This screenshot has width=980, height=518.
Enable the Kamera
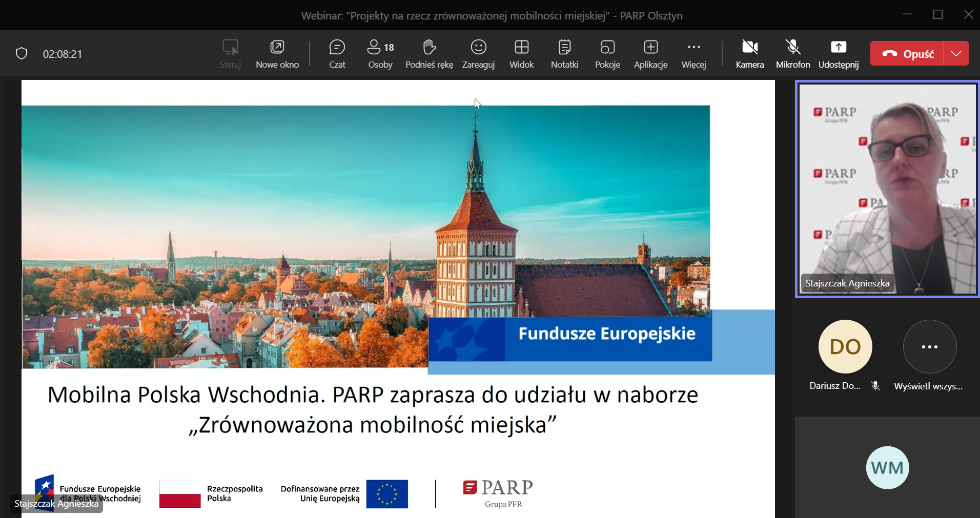(x=749, y=53)
